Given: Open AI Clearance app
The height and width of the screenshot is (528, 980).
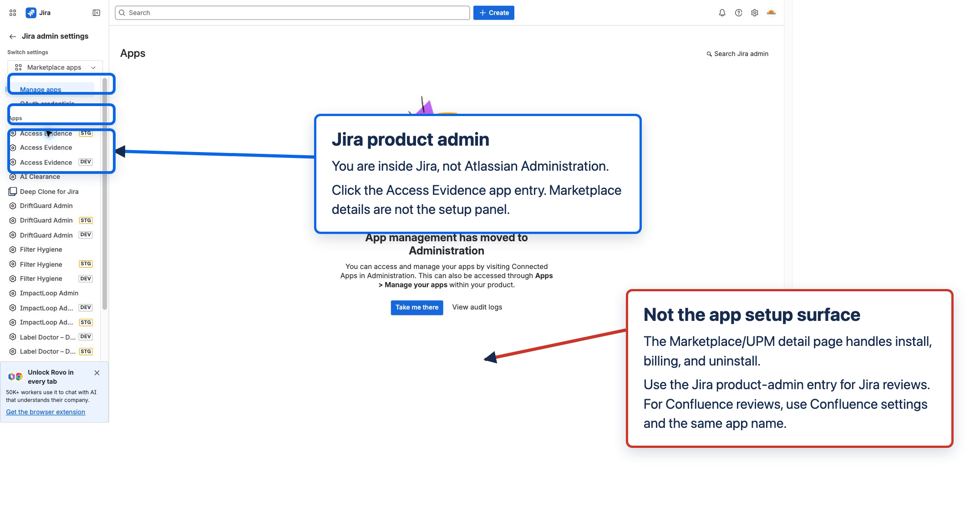Looking at the screenshot, I should pyautogui.click(x=51, y=177).
